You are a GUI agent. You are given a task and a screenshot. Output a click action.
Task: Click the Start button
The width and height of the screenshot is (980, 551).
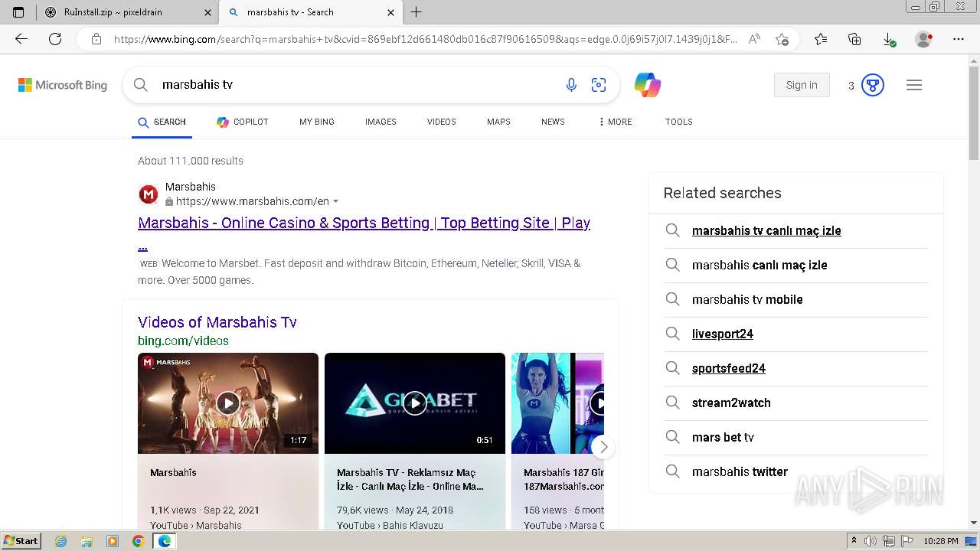click(21, 541)
